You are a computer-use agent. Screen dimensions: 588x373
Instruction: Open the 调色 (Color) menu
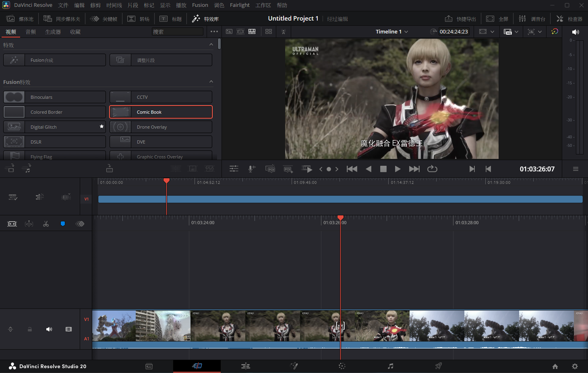point(219,5)
